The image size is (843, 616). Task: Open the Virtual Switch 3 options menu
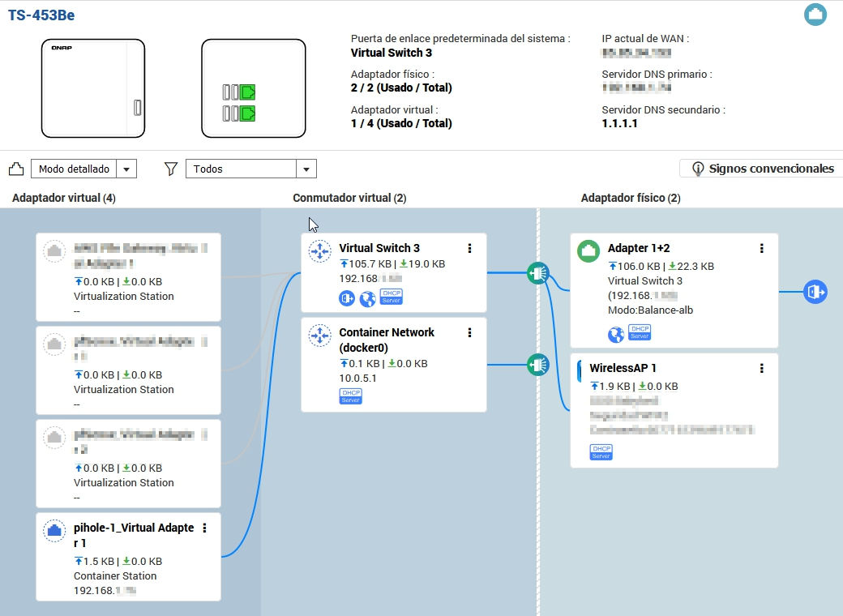click(469, 249)
